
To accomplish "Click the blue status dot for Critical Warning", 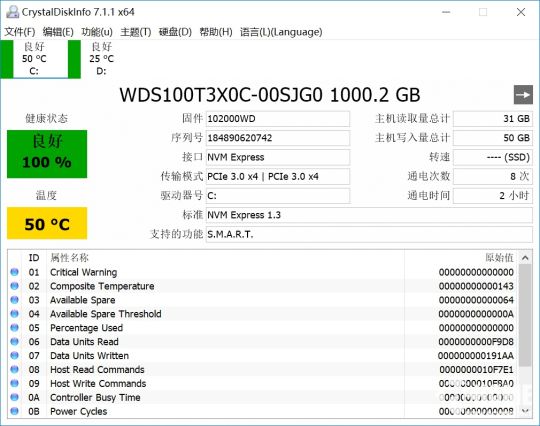I will click(x=14, y=272).
